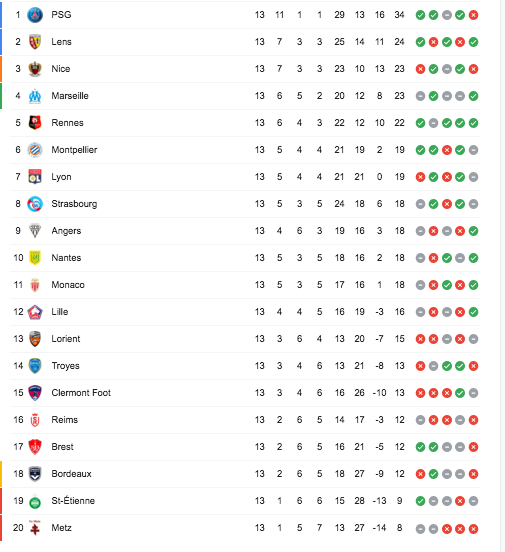
Task: Click Marseille's latest green win indicator
Action: 473,96
